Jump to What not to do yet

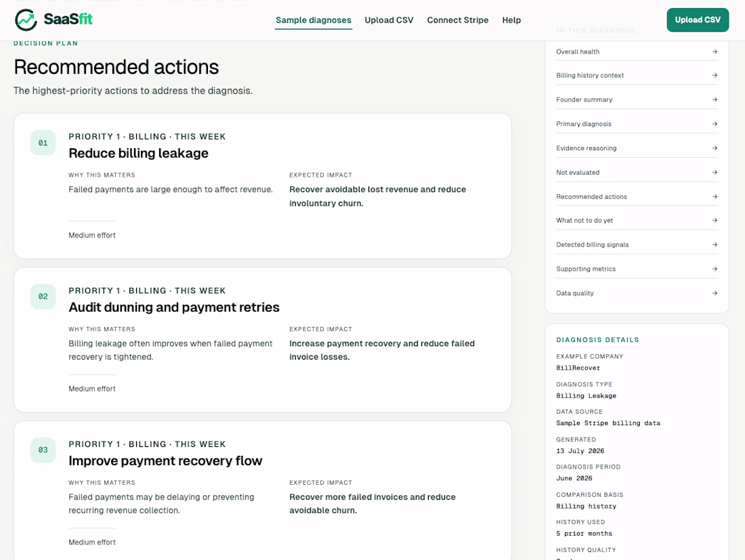coord(637,220)
